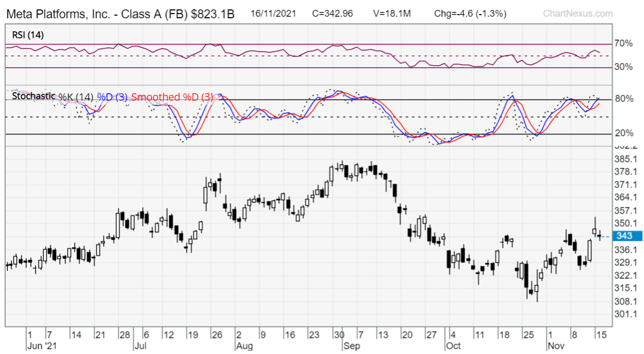The width and height of the screenshot is (644, 354).
Task: Click the RSI 70% level label
Action: 623,43
